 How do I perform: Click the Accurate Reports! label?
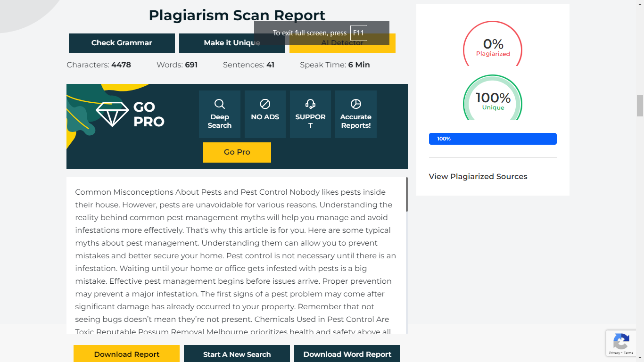(356, 121)
